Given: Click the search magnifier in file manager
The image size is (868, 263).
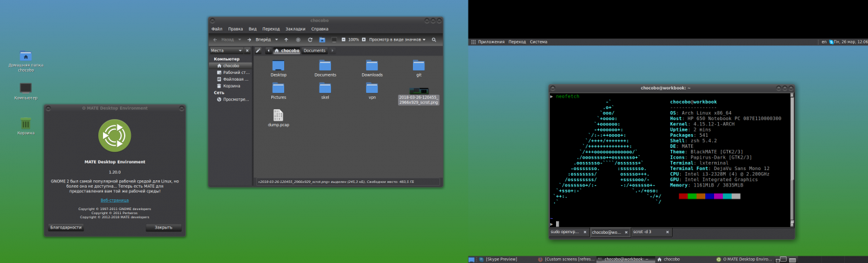Looking at the screenshot, I should [433, 39].
